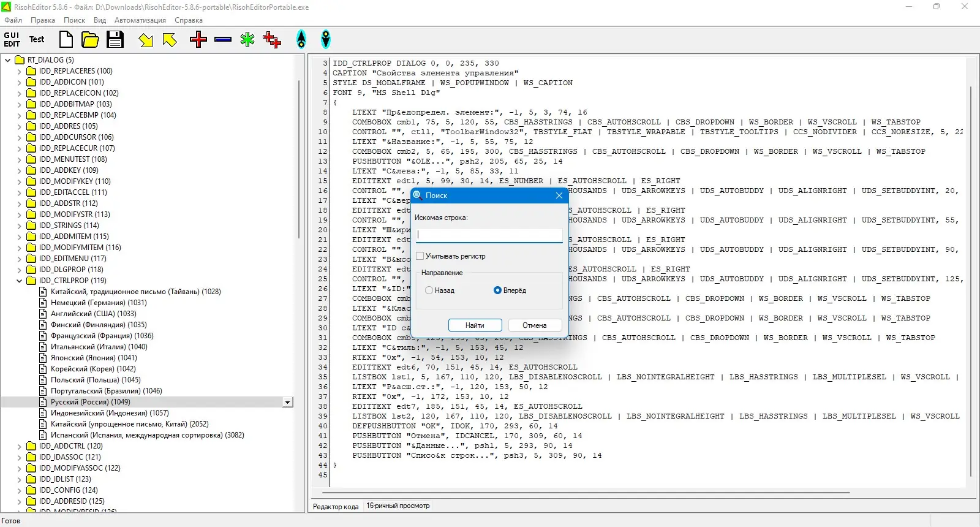Expand the IDD_DLGPROP (118) node
This screenshot has height=527, width=980.
click(19, 270)
